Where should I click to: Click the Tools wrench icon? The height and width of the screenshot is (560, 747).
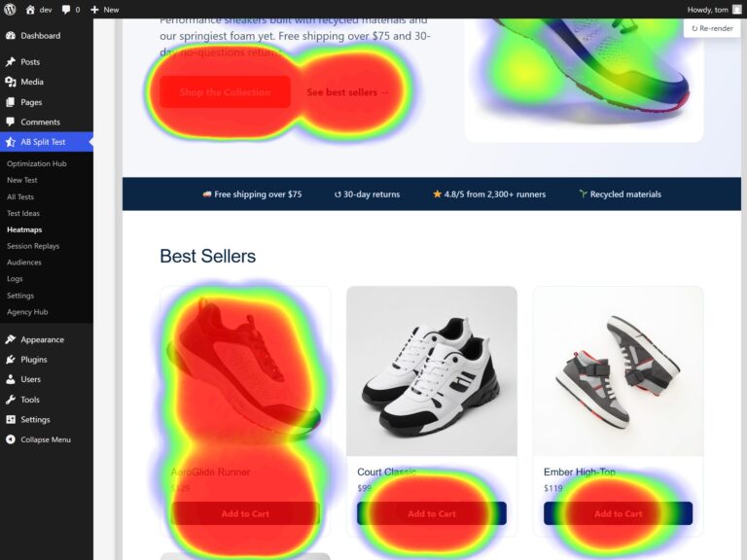[x=11, y=400]
